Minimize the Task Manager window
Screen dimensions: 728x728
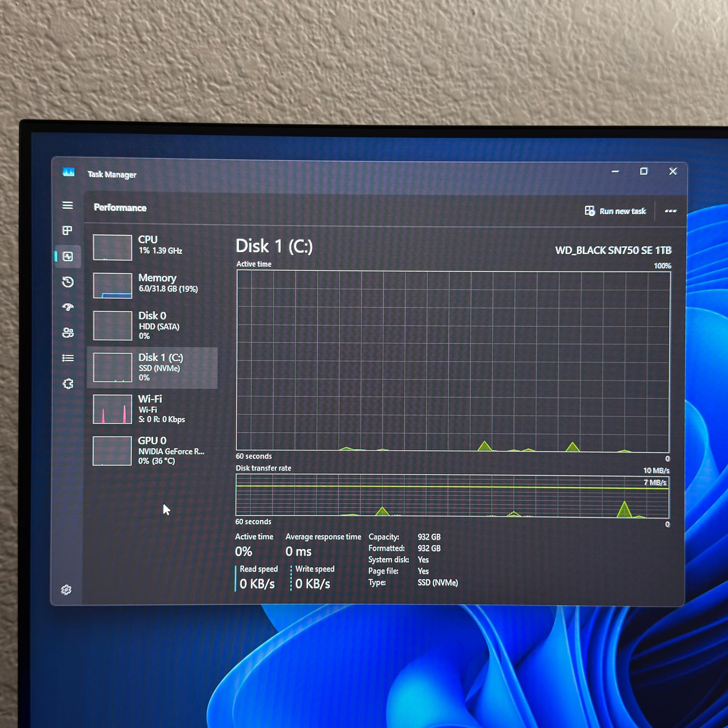click(615, 171)
